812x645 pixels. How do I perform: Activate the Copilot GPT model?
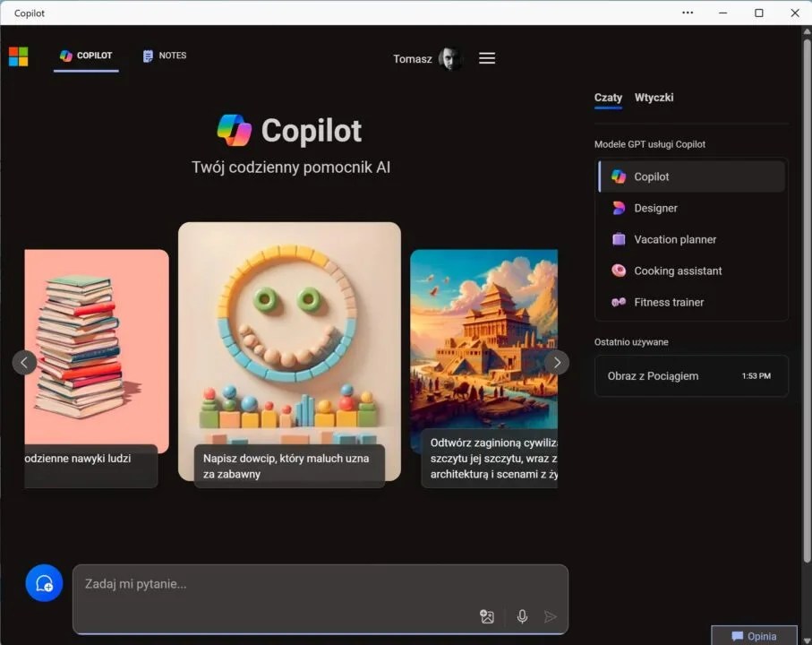(691, 176)
